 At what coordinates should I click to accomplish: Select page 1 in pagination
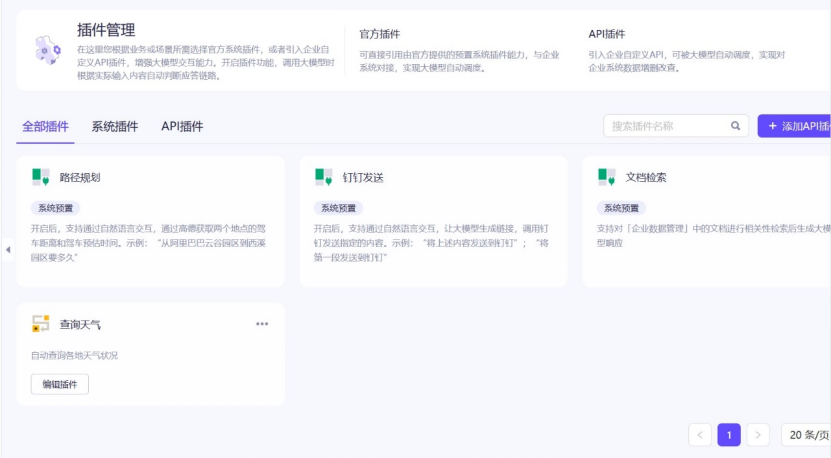point(729,435)
